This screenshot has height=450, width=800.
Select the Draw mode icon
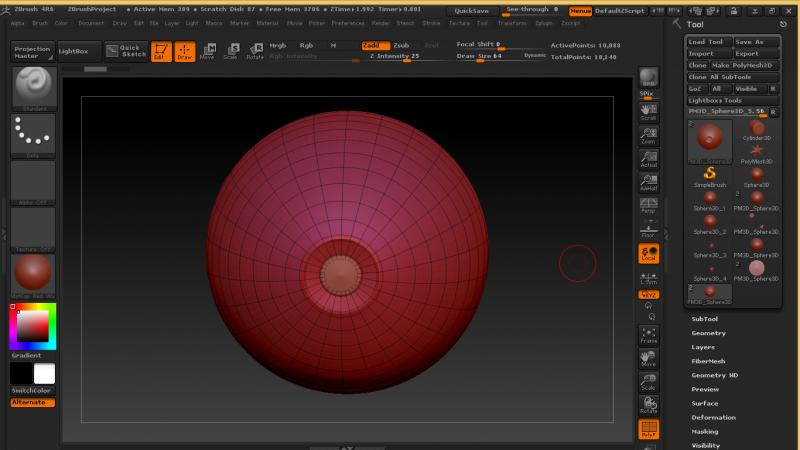point(184,51)
